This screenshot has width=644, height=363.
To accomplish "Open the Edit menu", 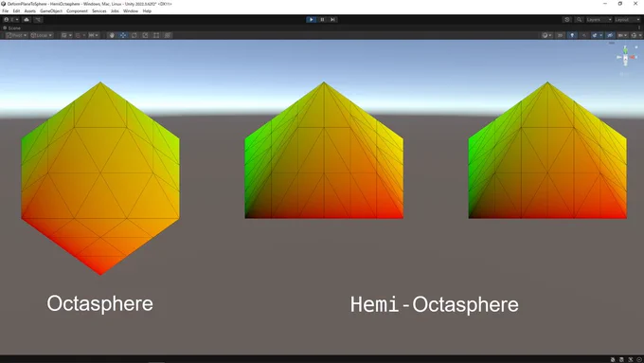I will click(16, 11).
